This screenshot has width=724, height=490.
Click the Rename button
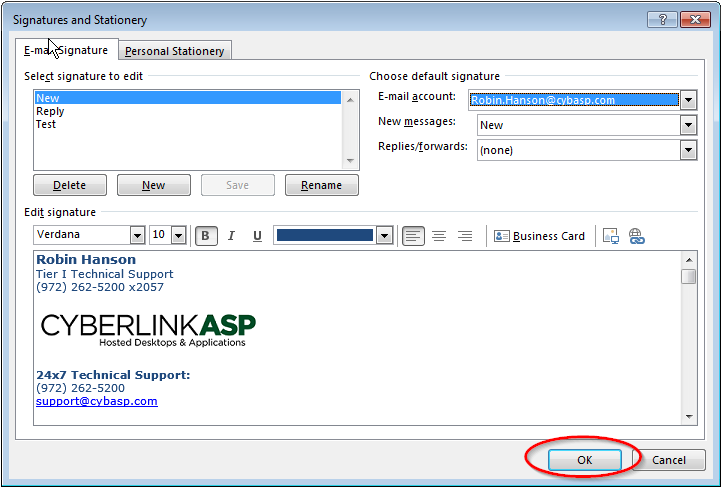point(321,185)
